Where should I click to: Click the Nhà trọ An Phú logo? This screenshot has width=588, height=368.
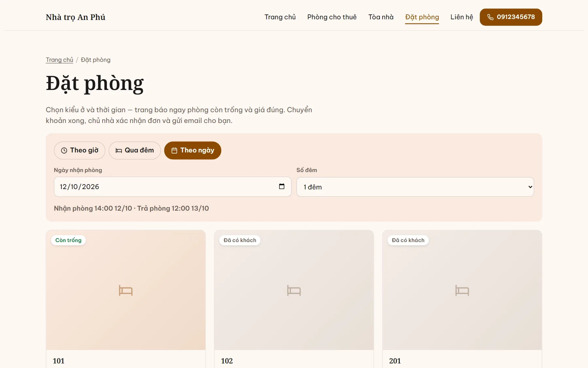click(75, 17)
